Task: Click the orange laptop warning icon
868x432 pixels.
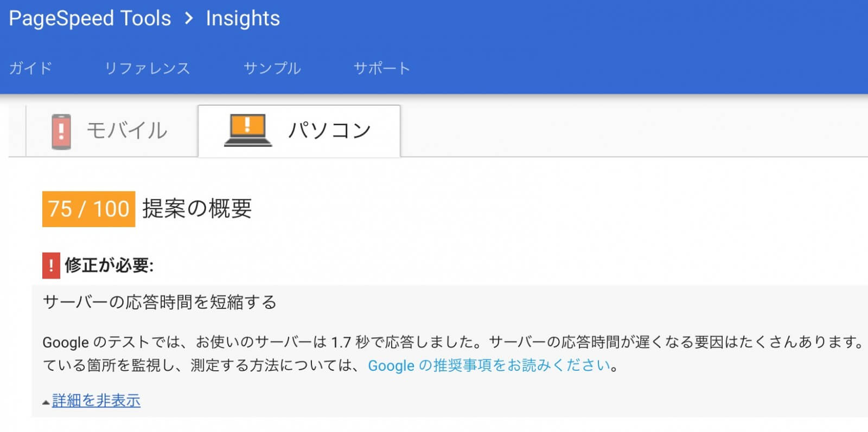Action: (248, 131)
